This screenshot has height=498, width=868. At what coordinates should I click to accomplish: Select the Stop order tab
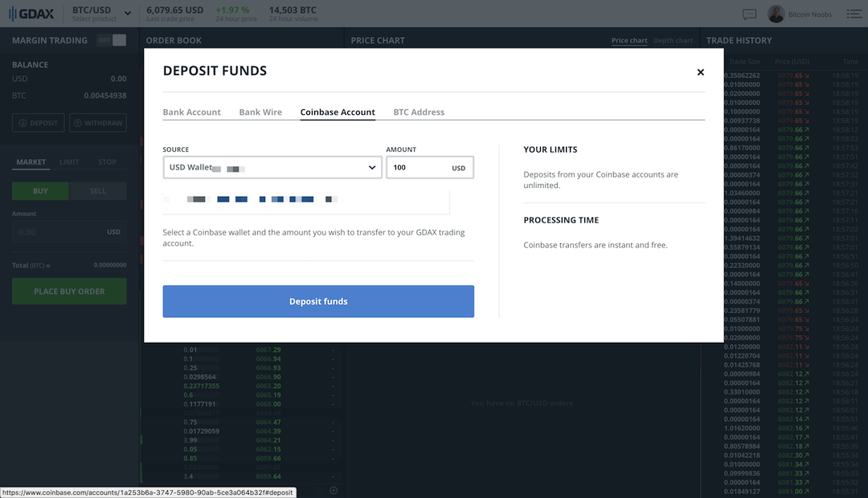(x=108, y=162)
